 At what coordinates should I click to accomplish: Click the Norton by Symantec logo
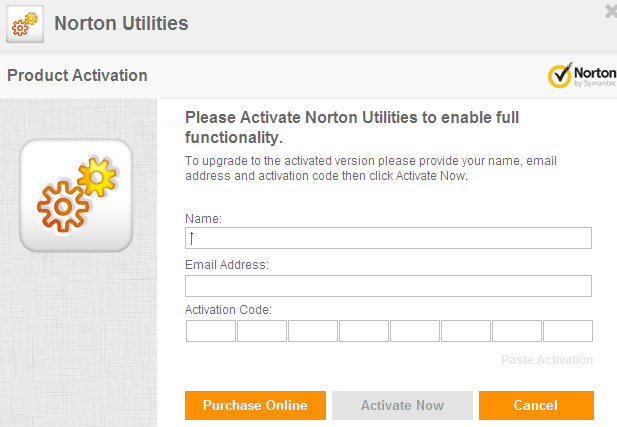pyautogui.click(x=581, y=76)
